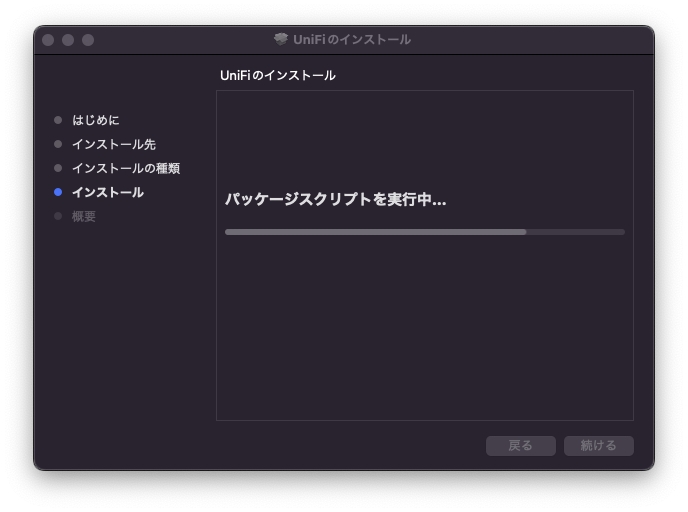Select the 概要 step in sidebar
The width and height of the screenshot is (688, 512).
84,216
